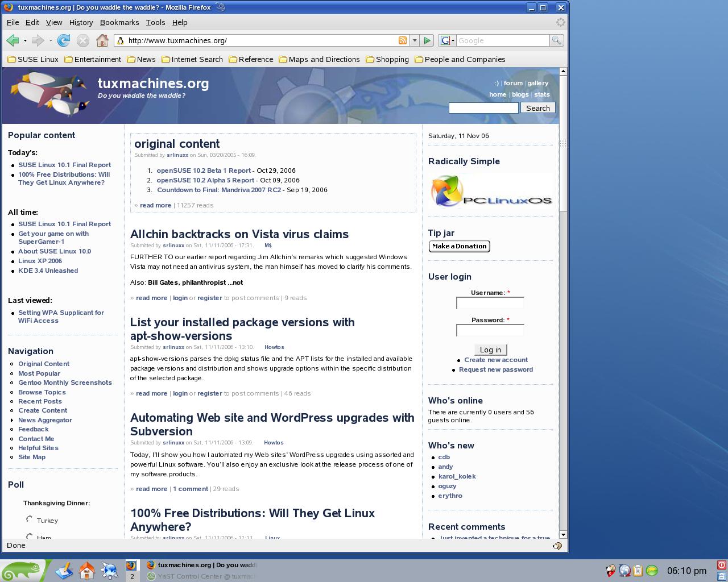Click the blue lock screen icon
The width and height of the screenshot is (728, 582).
click(x=722, y=576)
